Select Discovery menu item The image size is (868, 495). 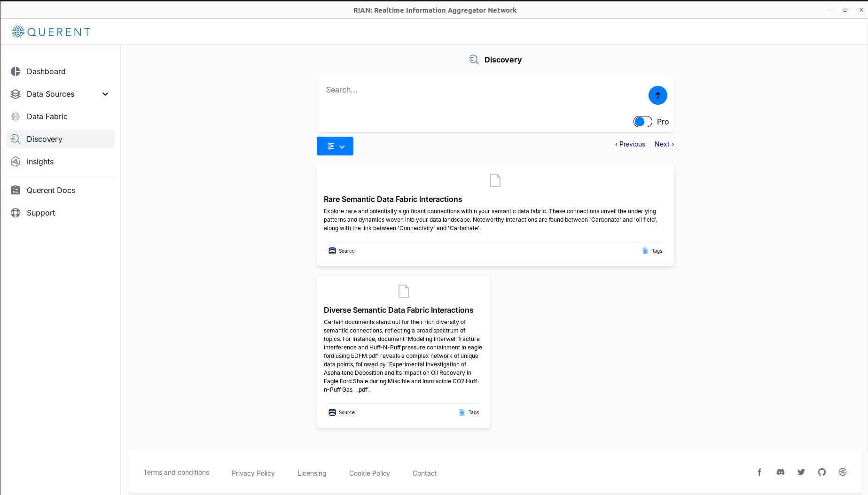(61, 139)
